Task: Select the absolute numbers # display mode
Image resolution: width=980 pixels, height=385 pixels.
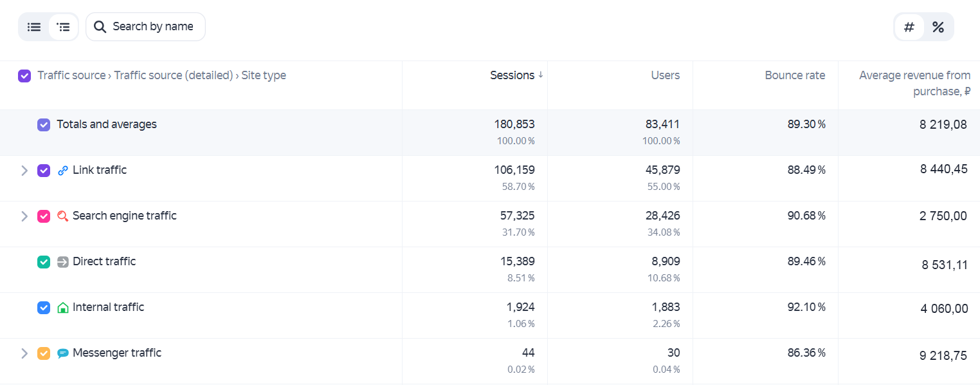Action: 909,27
